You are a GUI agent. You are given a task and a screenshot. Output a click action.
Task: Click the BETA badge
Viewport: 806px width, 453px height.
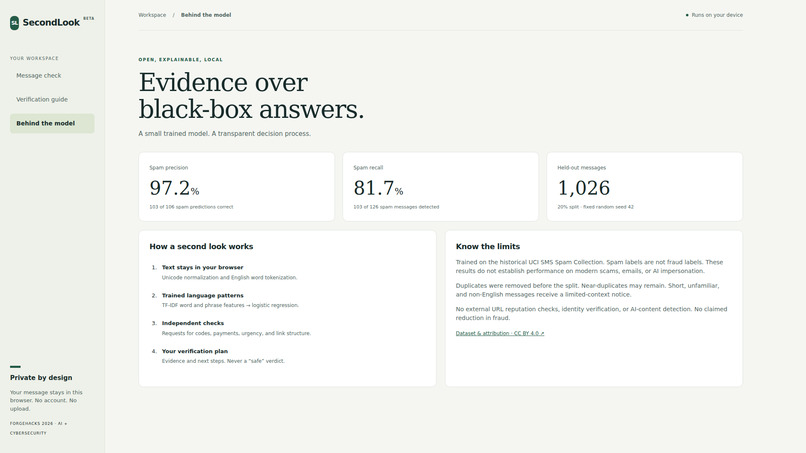click(89, 19)
